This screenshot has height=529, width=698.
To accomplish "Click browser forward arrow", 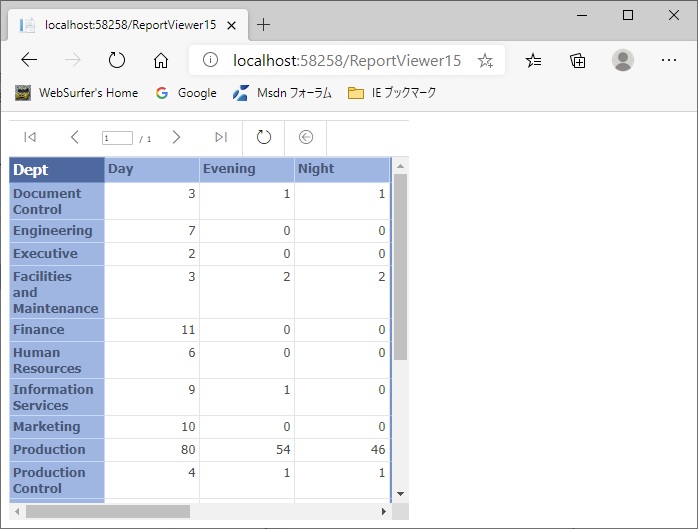I will click(73, 60).
